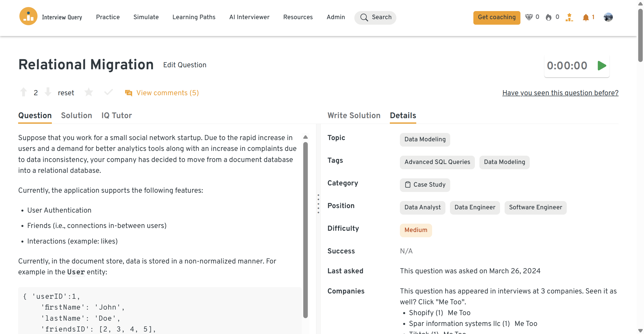Open the Practice menu

click(x=108, y=17)
